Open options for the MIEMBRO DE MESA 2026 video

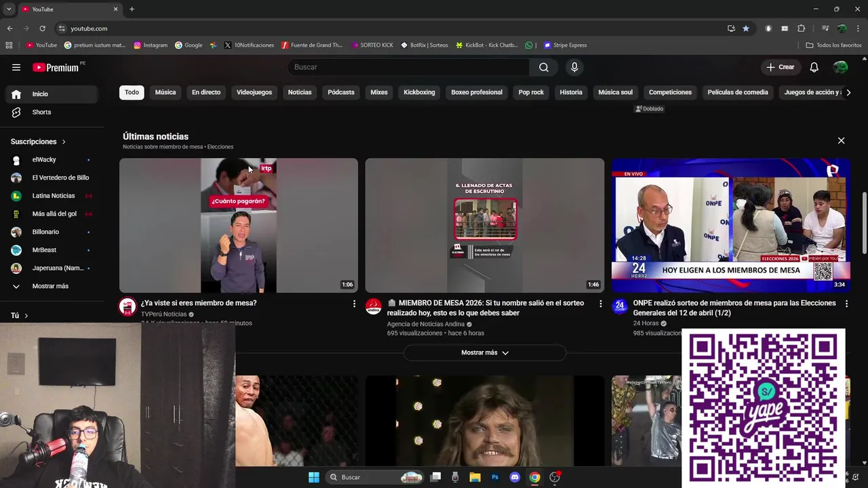tap(600, 304)
